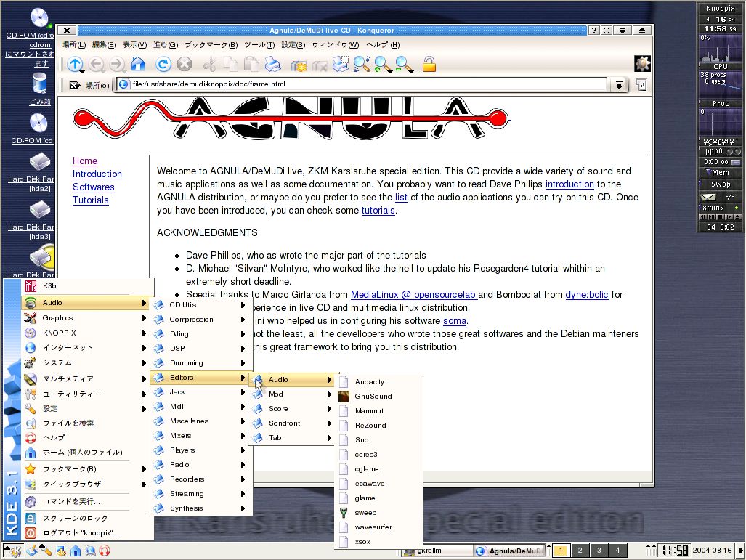
Task: Click the Cut scissors toolbar icon
Action: (x=209, y=64)
